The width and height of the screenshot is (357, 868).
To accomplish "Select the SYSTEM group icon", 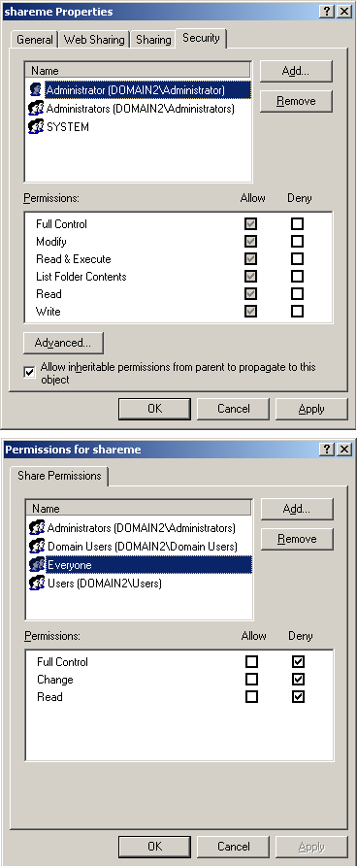I will (x=36, y=127).
